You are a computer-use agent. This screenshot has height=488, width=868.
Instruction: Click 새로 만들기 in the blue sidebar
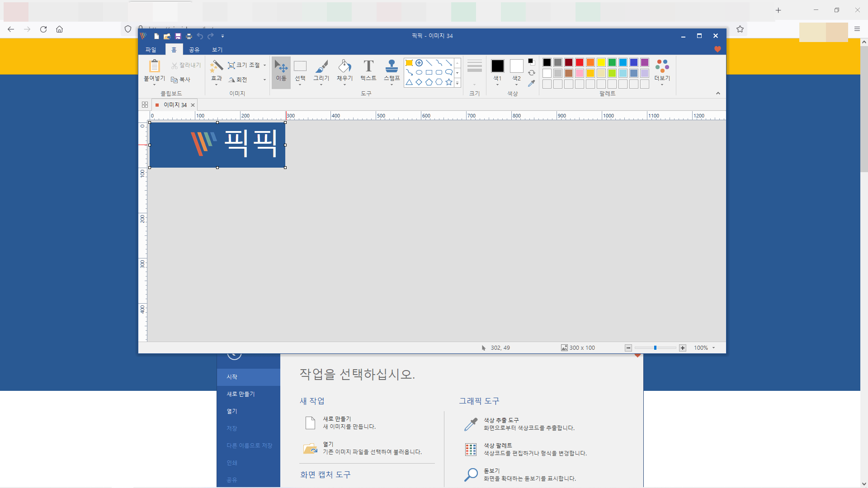241,394
